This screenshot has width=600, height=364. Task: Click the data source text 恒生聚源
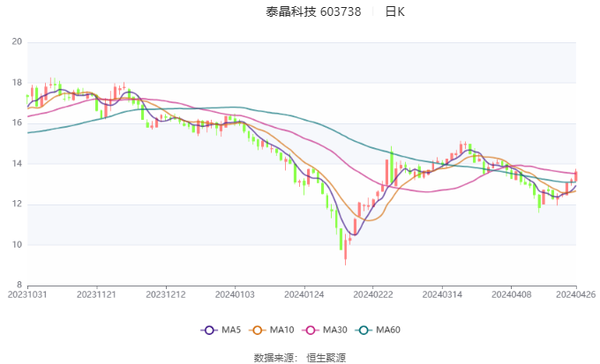point(326,358)
